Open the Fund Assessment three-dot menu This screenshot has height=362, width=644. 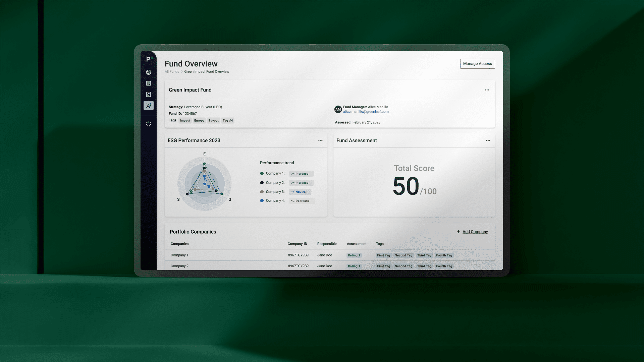coord(488,140)
